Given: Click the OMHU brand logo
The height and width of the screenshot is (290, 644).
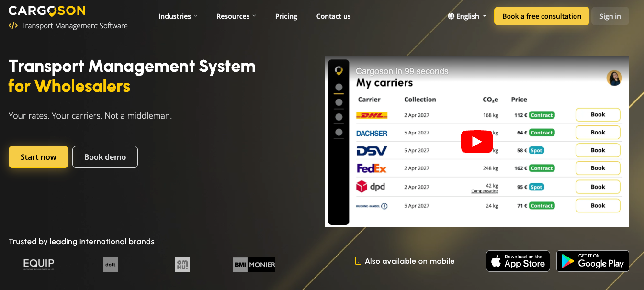Looking at the screenshot, I should tap(182, 265).
